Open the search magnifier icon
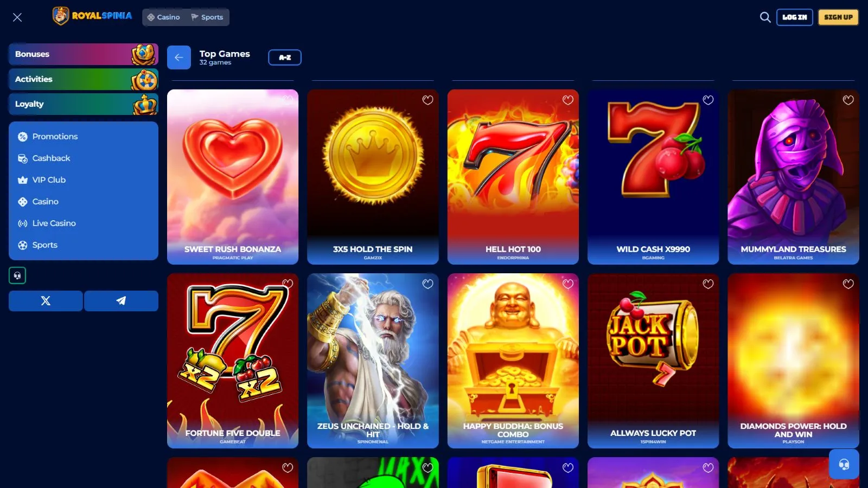 point(765,17)
